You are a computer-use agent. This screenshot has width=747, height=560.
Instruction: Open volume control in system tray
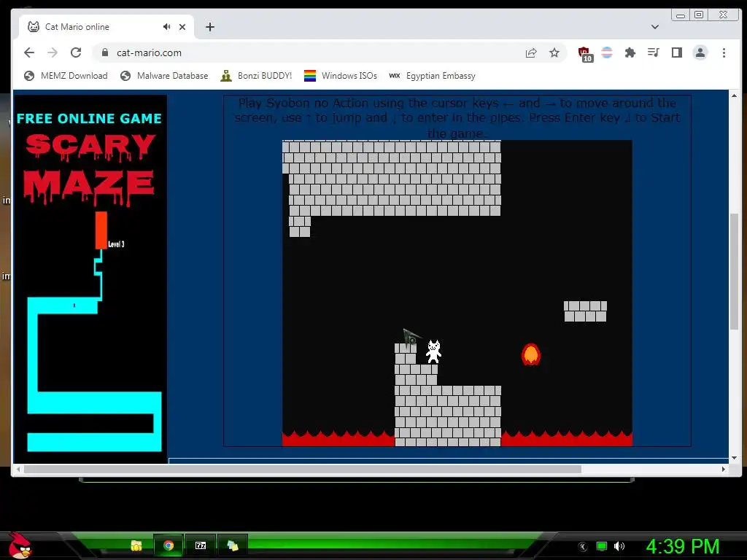pyautogui.click(x=619, y=546)
